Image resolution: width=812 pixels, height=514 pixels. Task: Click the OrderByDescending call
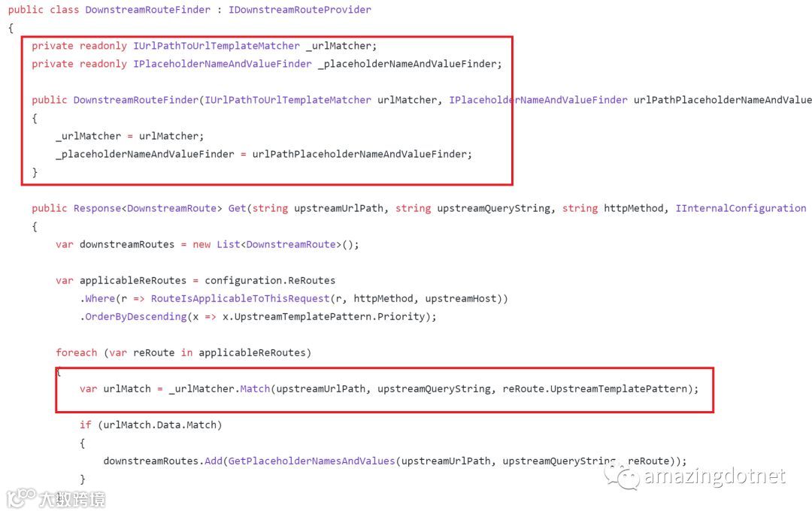pos(135,316)
